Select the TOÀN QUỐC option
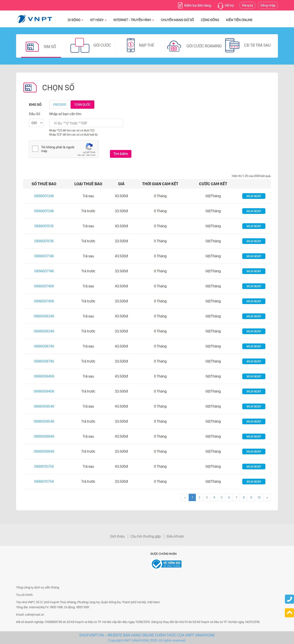Image resolution: width=294 pixels, height=644 pixels. (x=82, y=105)
